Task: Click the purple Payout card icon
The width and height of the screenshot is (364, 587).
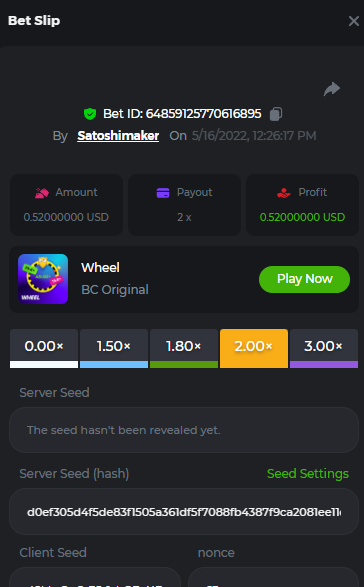Action: point(163,193)
